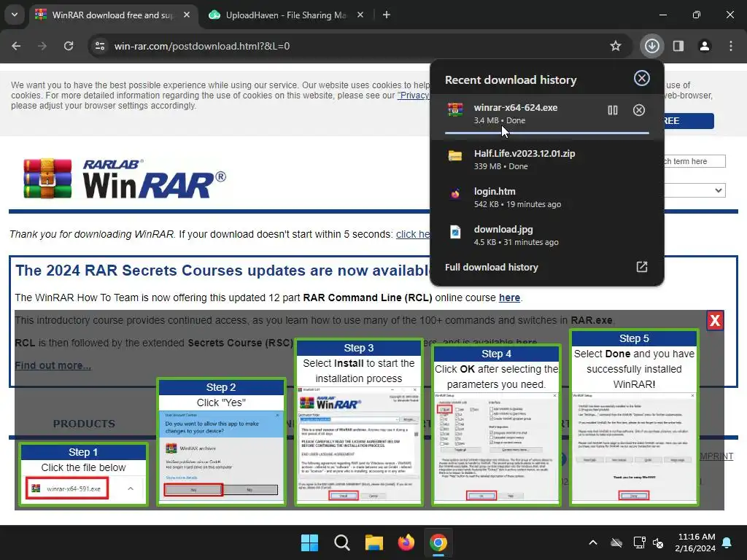This screenshot has width=747, height=560.
Task: Click the 'click here' download link
Action: pos(413,234)
